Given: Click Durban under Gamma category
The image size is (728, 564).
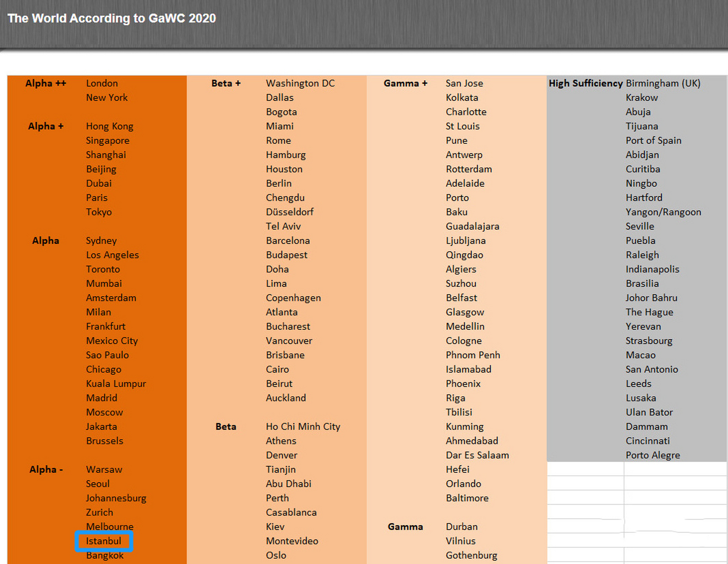Looking at the screenshot, I should click(x=462, y=527).
